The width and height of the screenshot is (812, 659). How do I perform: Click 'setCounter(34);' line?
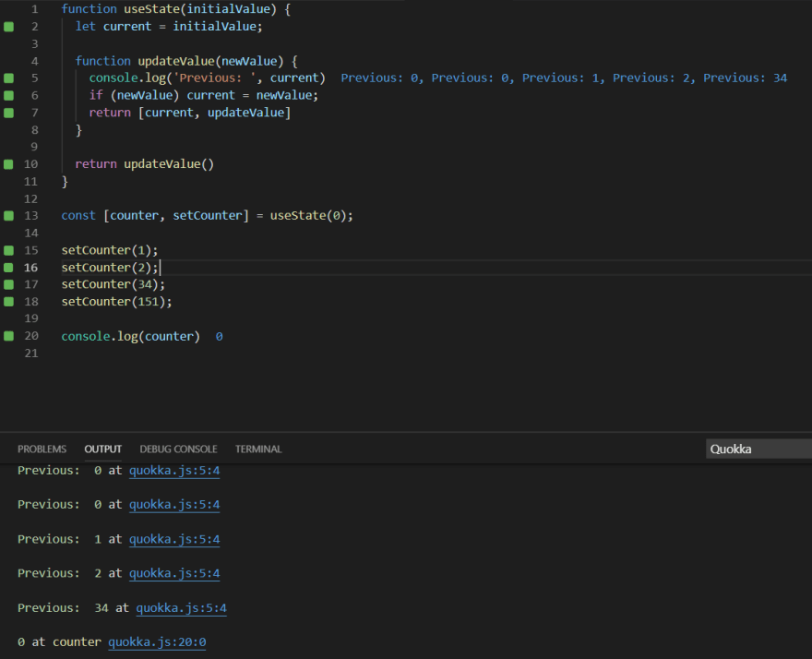pyautogui.click(x=113, y=284)
